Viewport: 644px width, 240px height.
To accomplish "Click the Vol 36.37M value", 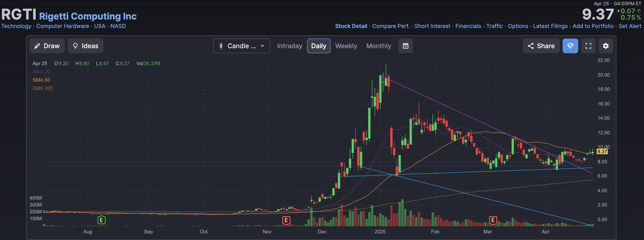I will [148, 63].
